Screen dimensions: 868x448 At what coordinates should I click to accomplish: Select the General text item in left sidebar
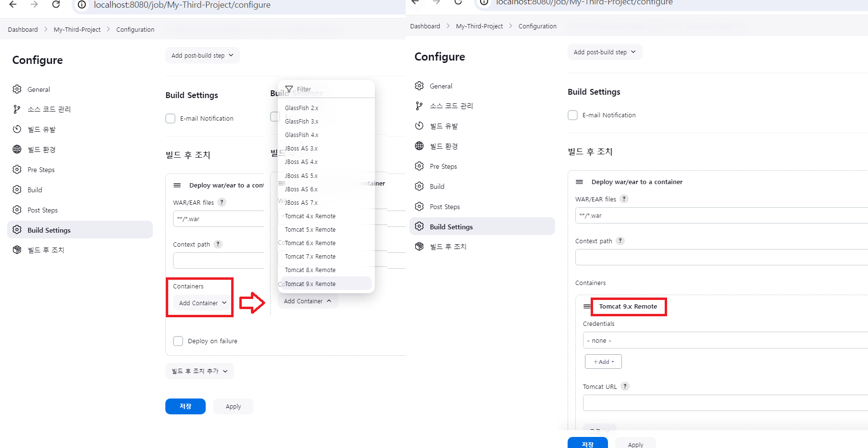click(38, 89)
